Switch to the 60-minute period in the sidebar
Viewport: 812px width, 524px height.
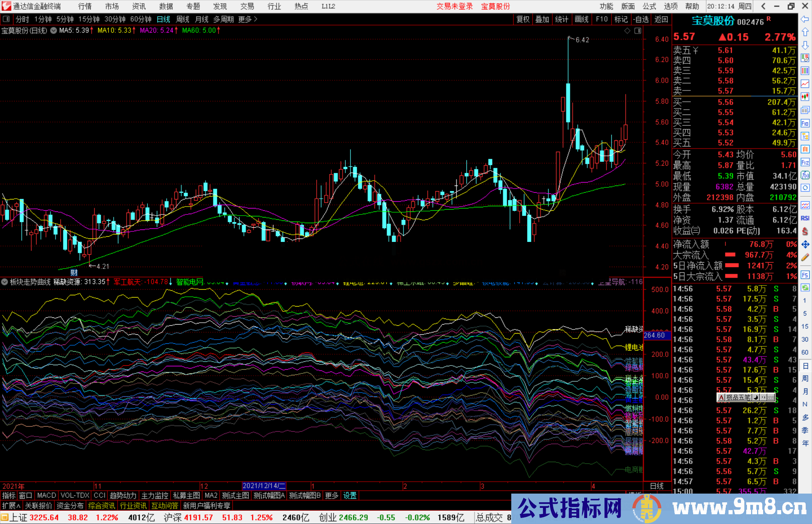click(804, 352)
